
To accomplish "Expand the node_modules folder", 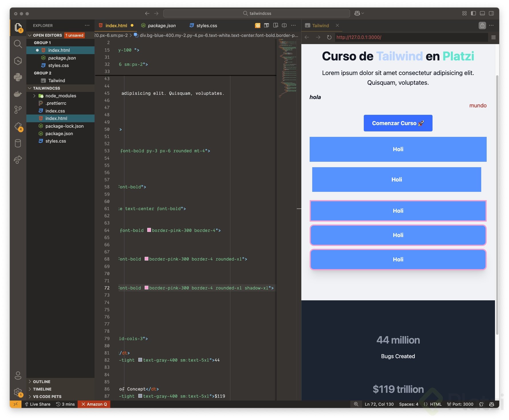I will coord(34,96).
